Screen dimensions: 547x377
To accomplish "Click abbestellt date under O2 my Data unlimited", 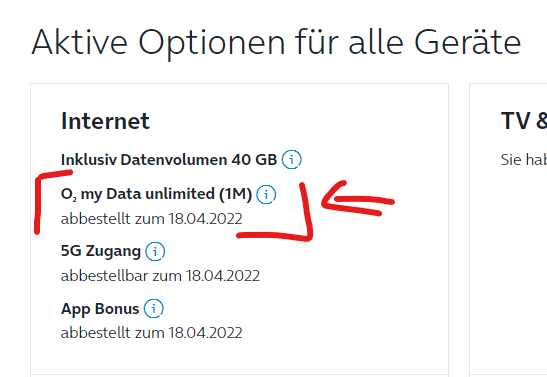I will point(151,219).
